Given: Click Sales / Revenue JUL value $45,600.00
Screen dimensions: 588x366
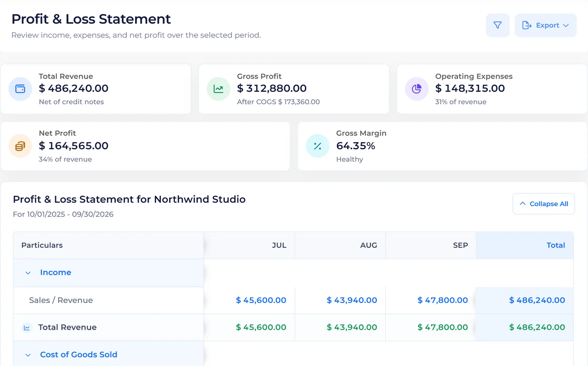Looking at the screenshot, I should [x=261, y=300].
